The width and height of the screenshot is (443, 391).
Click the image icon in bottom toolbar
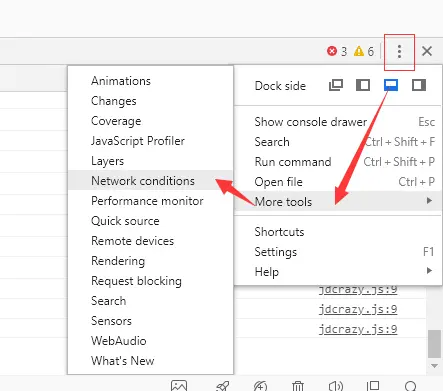click(x=179, y=386)
